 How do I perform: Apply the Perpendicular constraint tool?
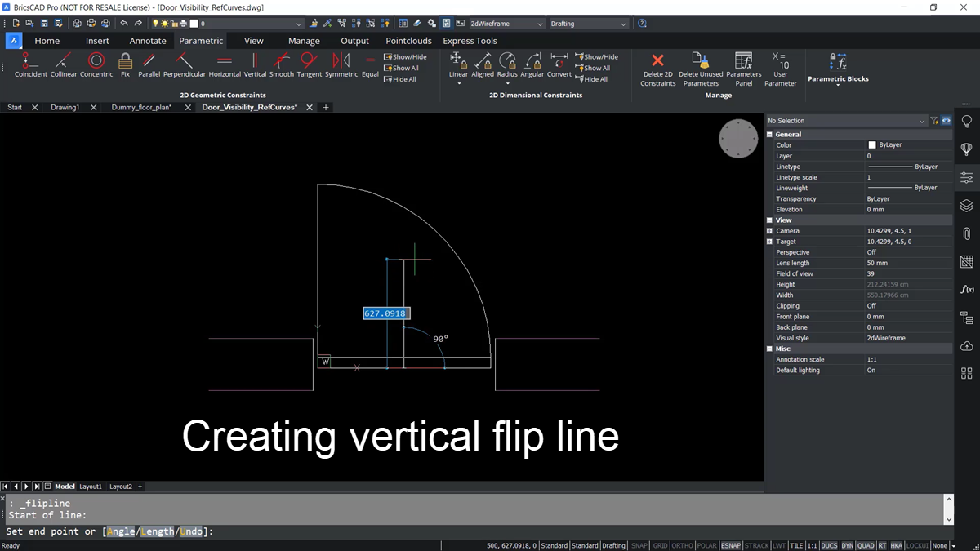185,61
